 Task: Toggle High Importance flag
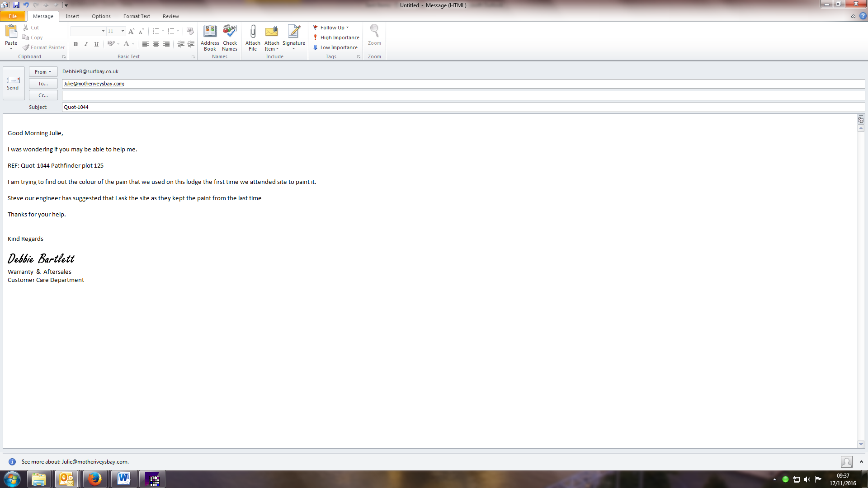pos(336,38)
